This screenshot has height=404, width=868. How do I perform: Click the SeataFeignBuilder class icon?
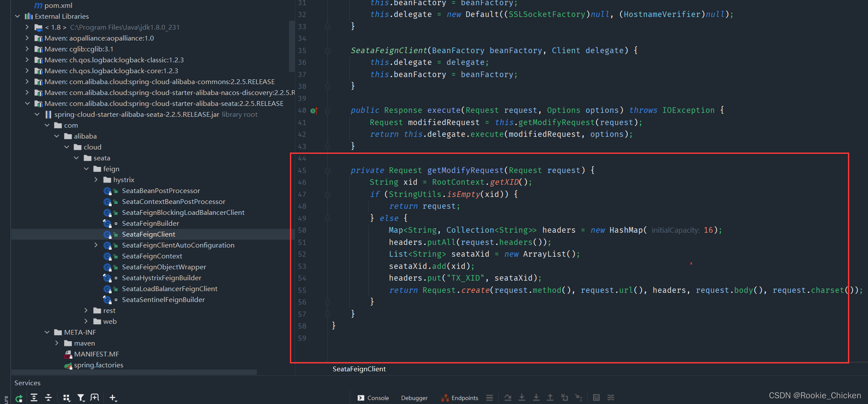point(108,224)
